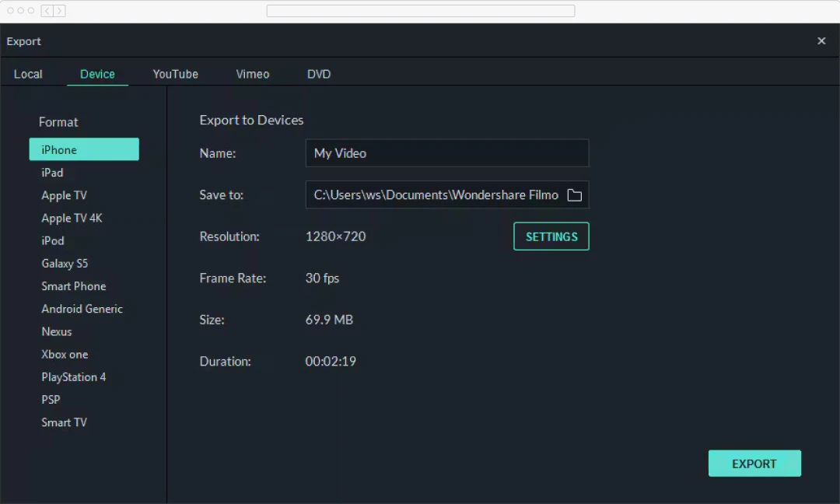Click the browser address bar at top

(x=420, y=11)
